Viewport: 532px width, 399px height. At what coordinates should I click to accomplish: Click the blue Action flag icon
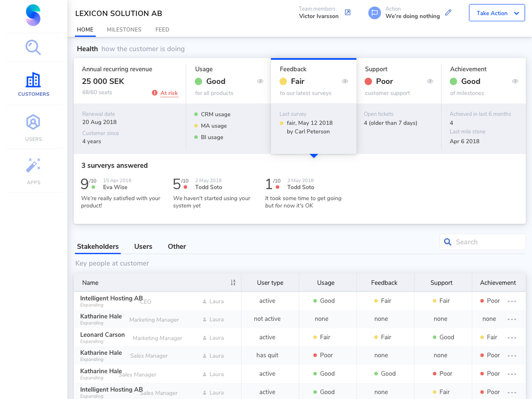[375, 13]
